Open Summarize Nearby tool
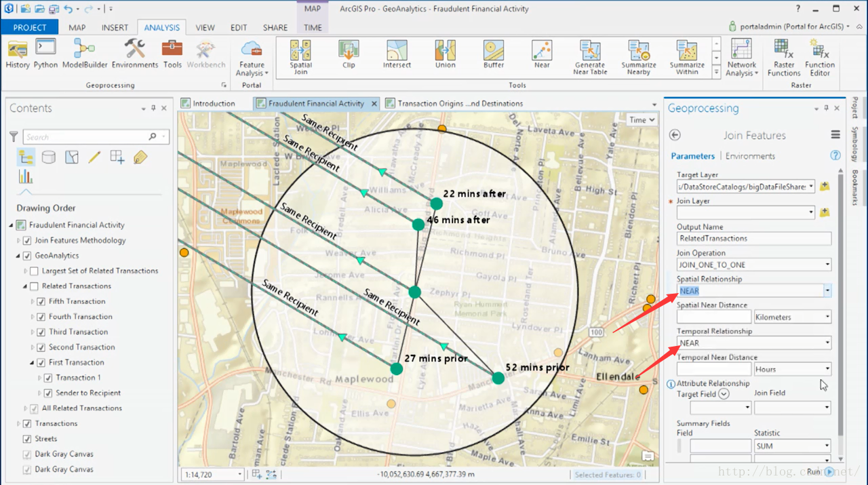This screenshot has height=485, width=868. [639, 58]
